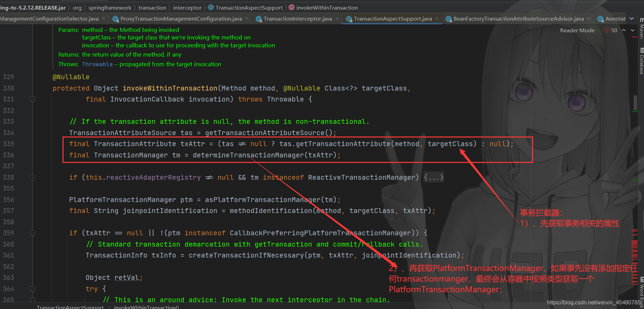This screenshot has height=309, width=644.
Task: Collapse try block fold at line 364
Action: [x=33, y=289]
